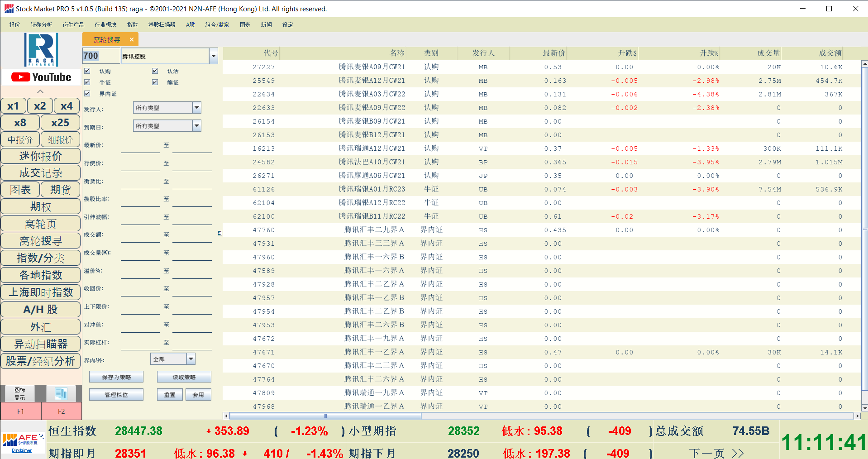868x459 pixels.
Task: Click the 保存为策略 button
Action: [116, 377]
